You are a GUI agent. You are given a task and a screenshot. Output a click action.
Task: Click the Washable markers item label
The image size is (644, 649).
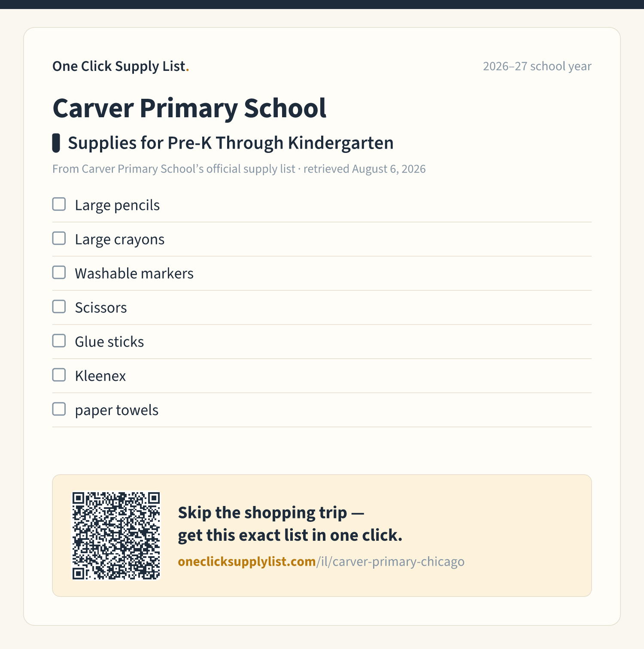coord(134,274)
